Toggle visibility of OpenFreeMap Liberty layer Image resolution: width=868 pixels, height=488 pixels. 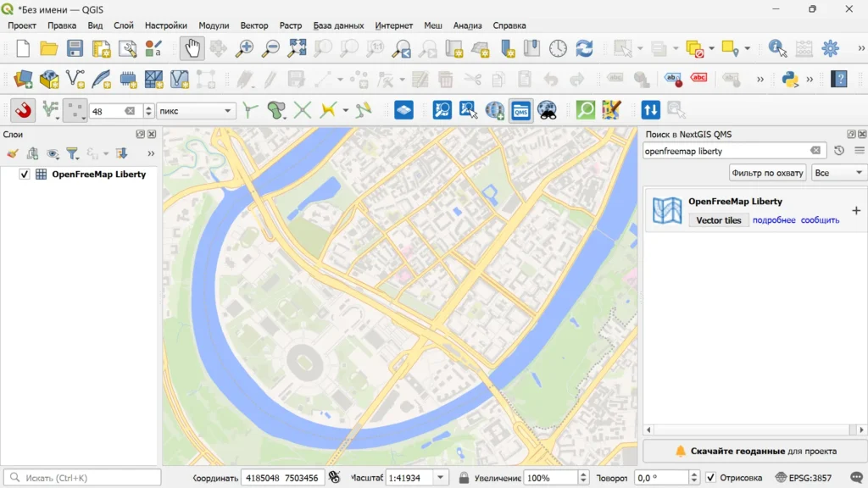25,175
